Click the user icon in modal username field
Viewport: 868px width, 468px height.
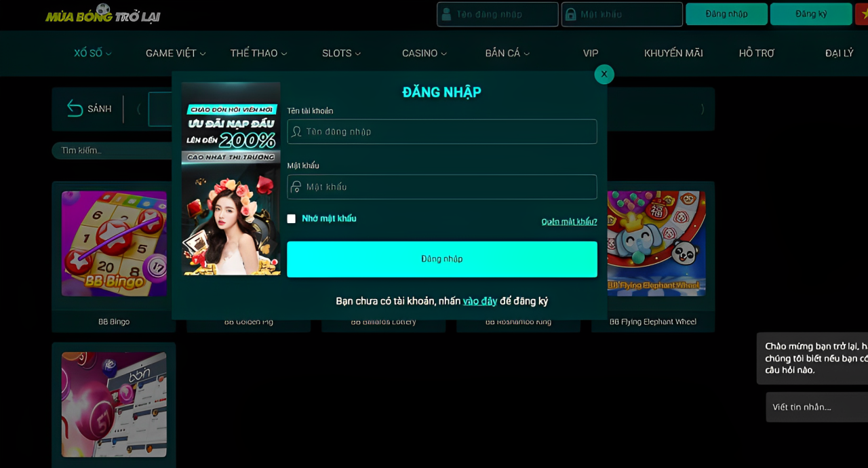coord(296,132)
